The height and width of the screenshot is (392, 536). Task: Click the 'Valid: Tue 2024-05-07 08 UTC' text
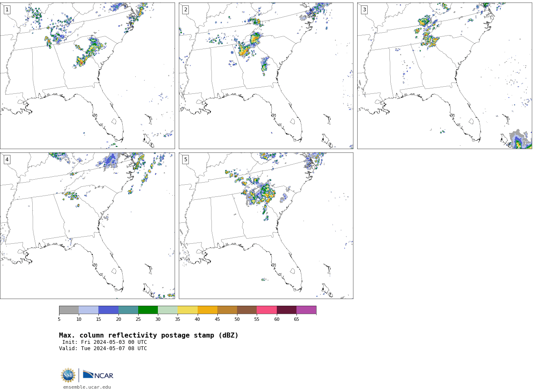click(103, 348)
